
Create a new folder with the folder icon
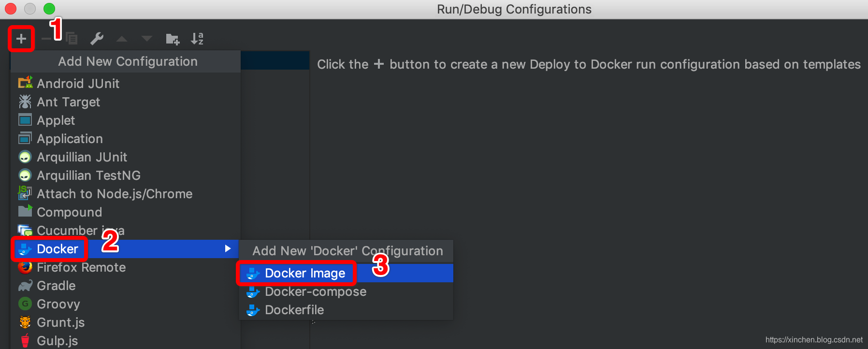[x=173, y=39]
